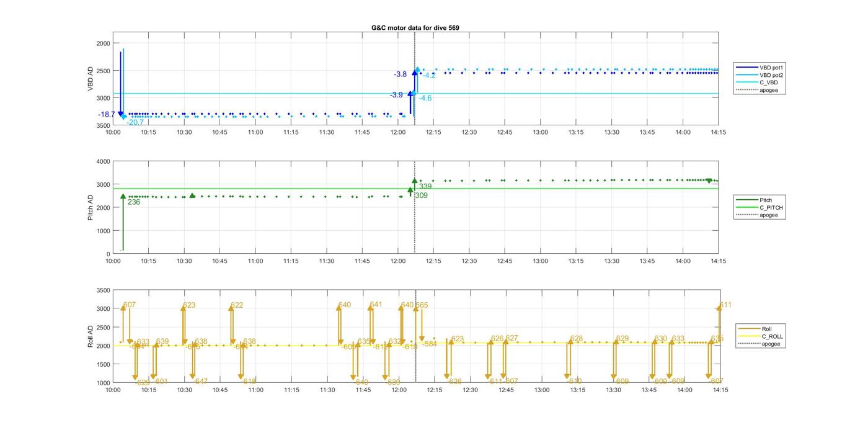Click the "-647" roll annotation
Image resolution: width=868 pixels, height=430 pixels.
(200, 382)
